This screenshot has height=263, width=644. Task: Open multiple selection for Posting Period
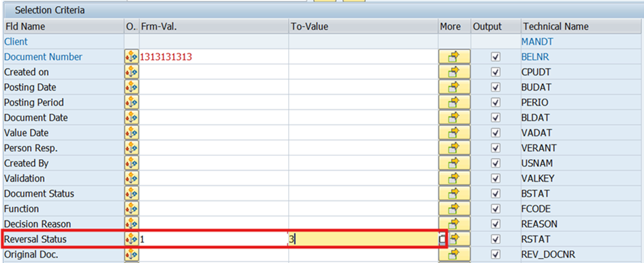point(455,102)
